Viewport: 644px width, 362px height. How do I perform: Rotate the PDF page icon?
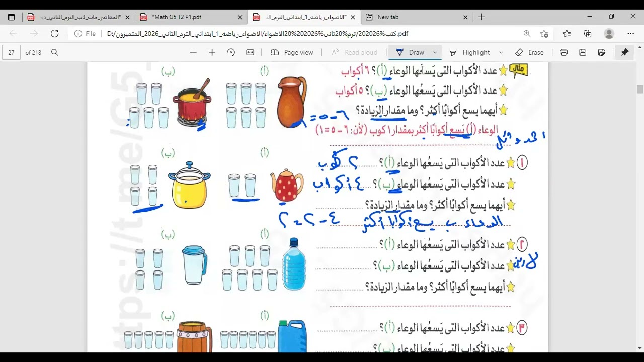coord(231,52)
